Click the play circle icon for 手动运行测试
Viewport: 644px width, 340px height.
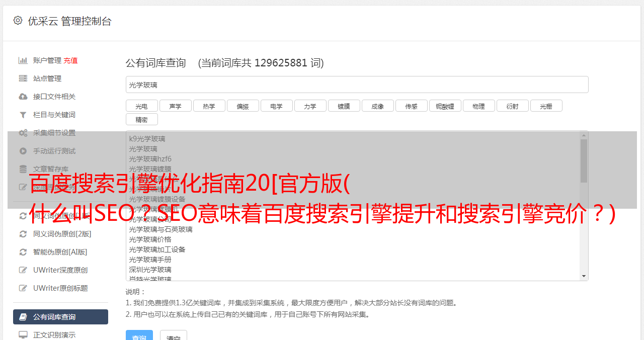tap(23, 151)
